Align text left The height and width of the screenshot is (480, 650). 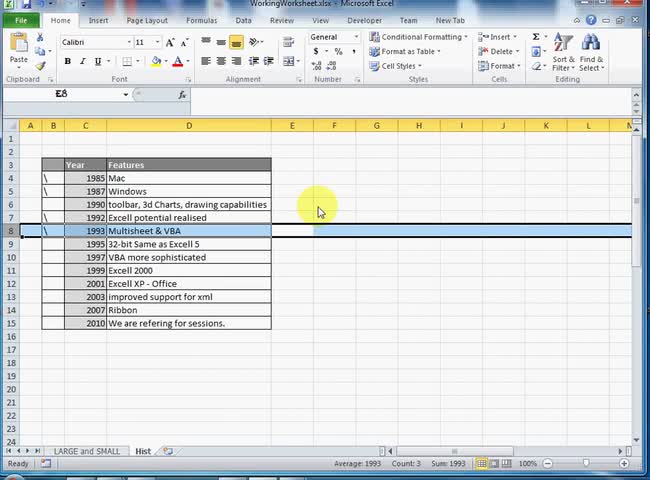[206, 61]
